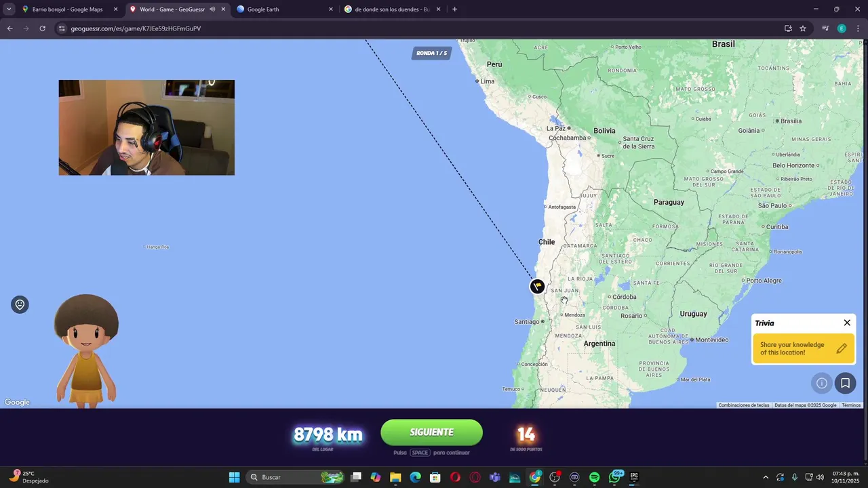Image resolution: width=868 pixels, height=488 pixels.
Task: Show hidden system tray icons
Action: tap(766, 477)
